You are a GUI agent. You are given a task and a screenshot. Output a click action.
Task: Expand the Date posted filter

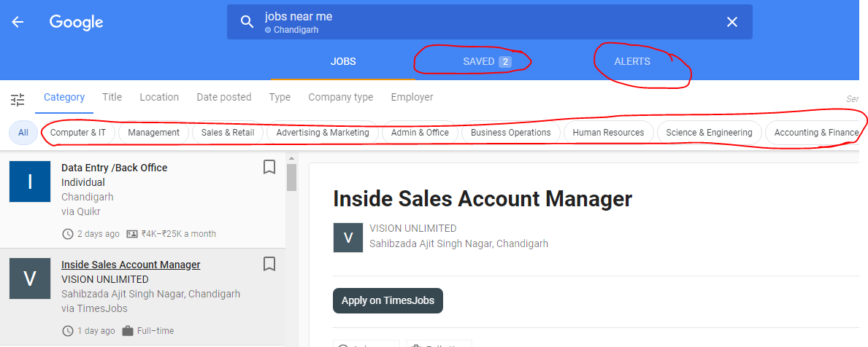pyautogui.click(x=223, y=97)
